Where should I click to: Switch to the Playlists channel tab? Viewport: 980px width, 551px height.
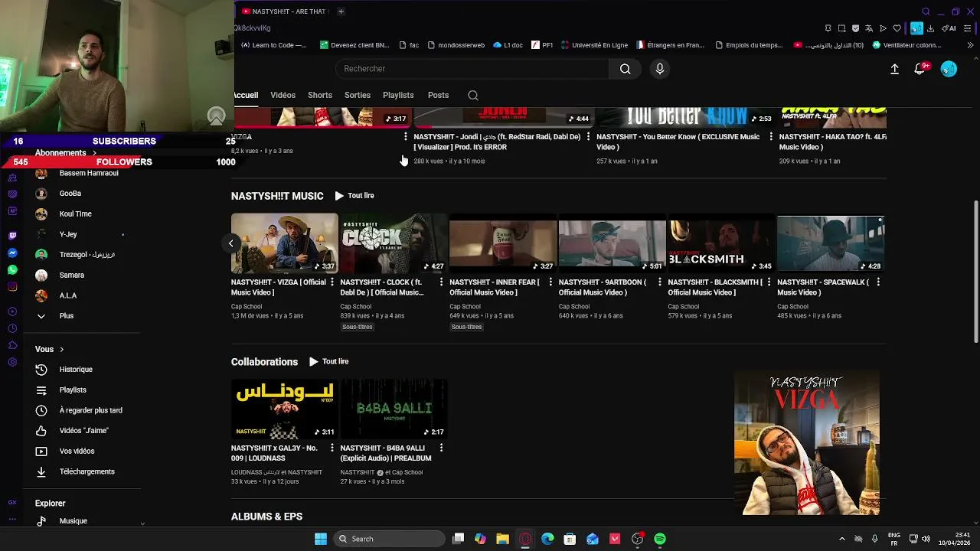(398, 95)
